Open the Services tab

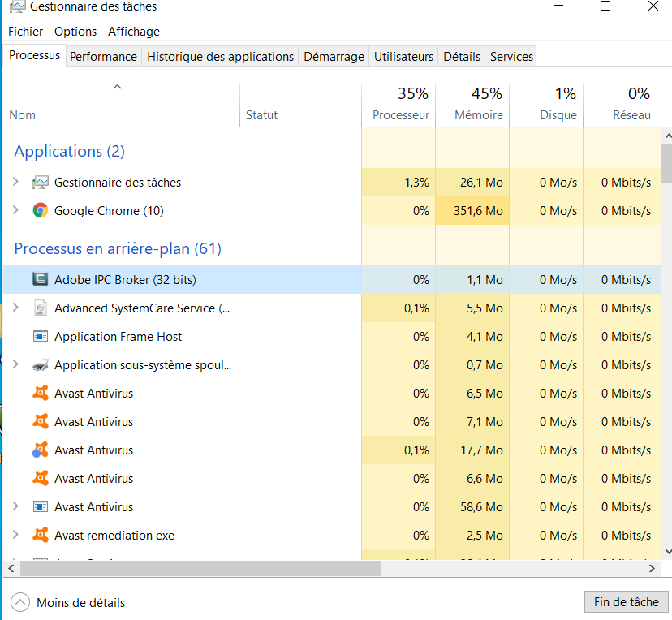(511, 57)
